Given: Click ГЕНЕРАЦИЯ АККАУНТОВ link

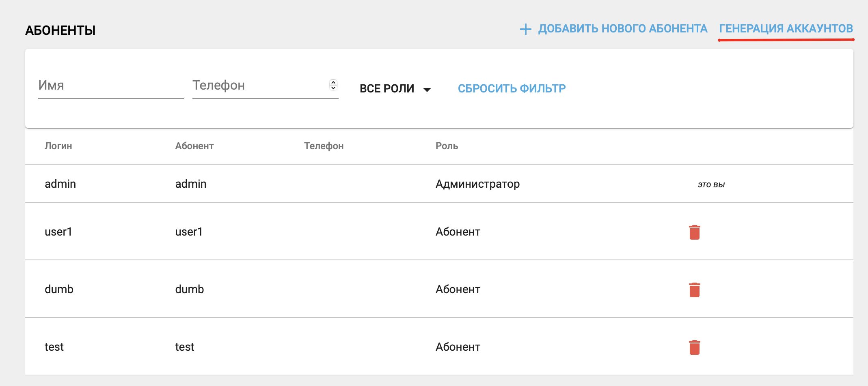Looking at the screenshot, I should [x=786, y=28].
